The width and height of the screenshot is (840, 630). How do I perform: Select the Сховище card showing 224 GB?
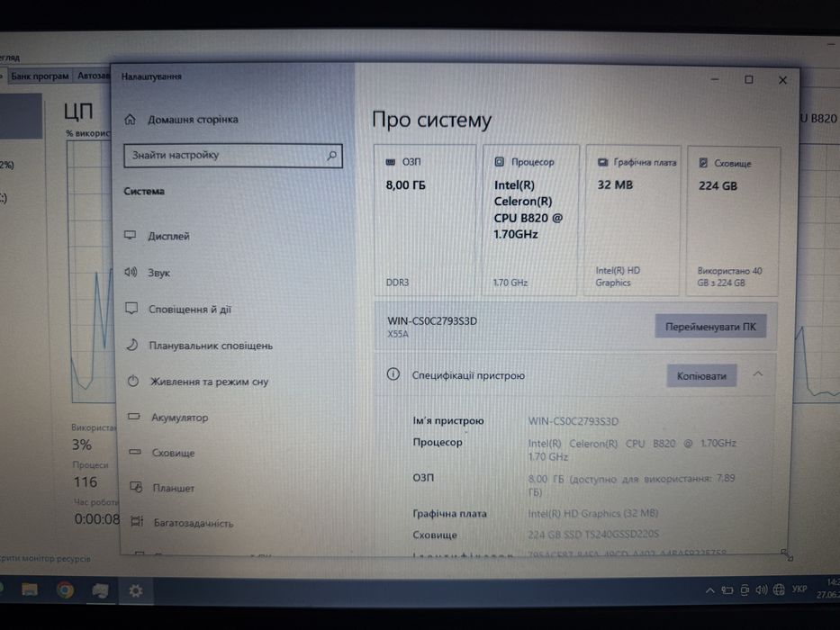point(733,221)
